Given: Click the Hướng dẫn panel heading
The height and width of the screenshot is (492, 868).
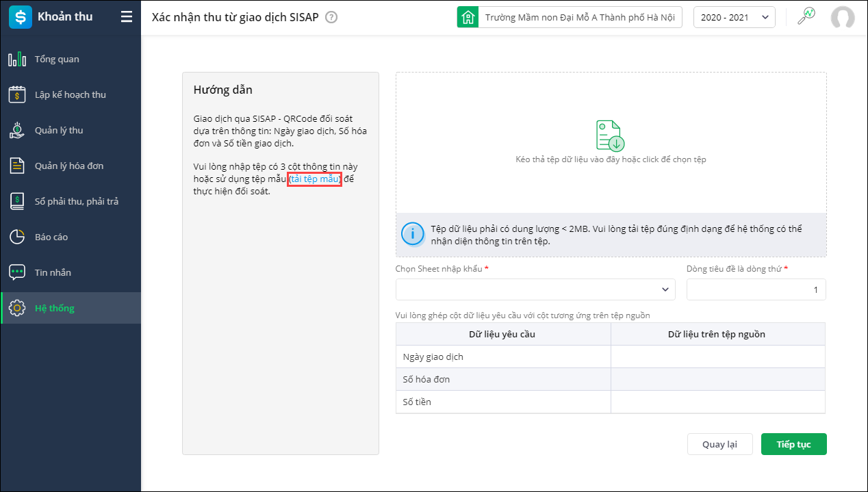Looking at the screenshot, I should [x=223, y=90].
